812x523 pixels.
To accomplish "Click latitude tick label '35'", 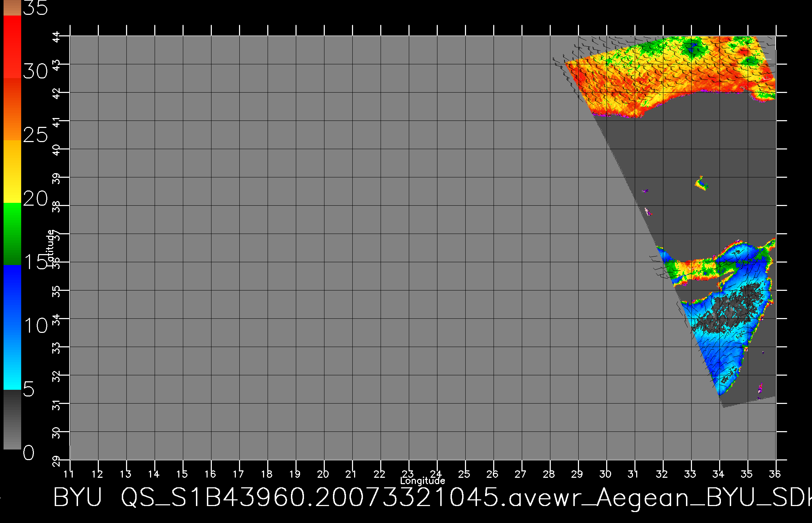I will point(57,291).
